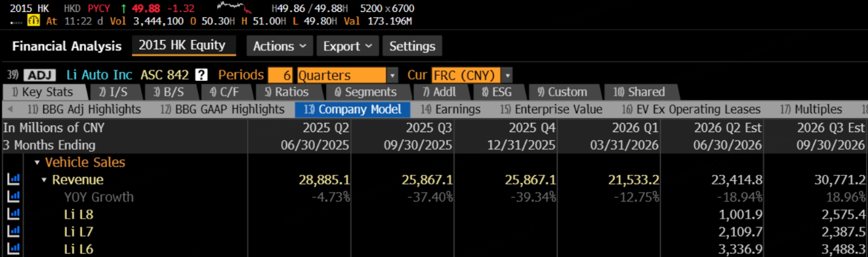The width and height of the screenshot is (868, 257).
Task: Open the Export menu button
Action: pos(348,46)
